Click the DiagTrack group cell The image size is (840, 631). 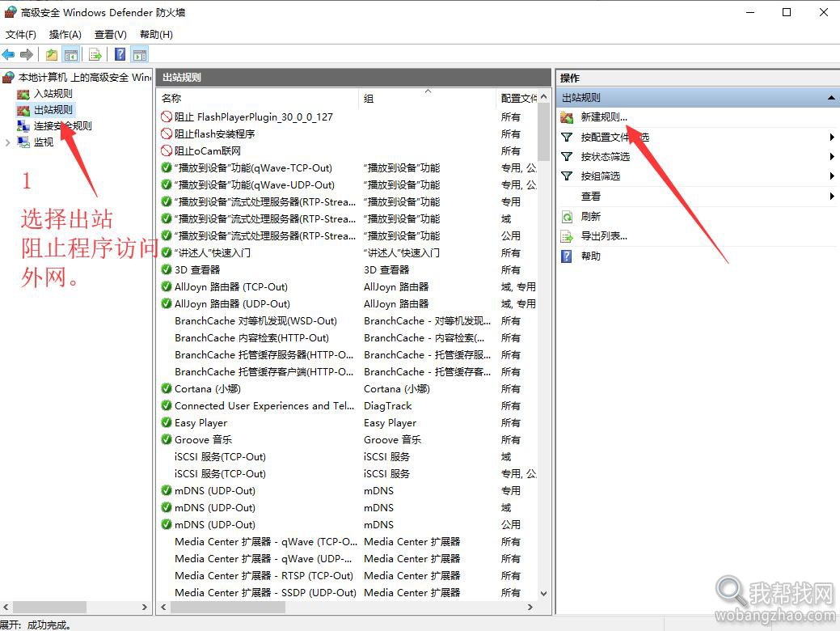(x=388, y=406)
